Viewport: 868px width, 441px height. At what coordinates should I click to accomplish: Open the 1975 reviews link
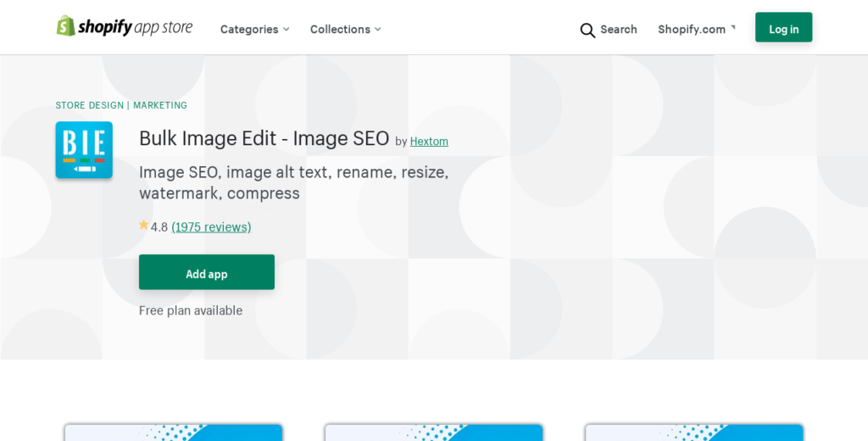pyautogui.click(x=211, y=227)
